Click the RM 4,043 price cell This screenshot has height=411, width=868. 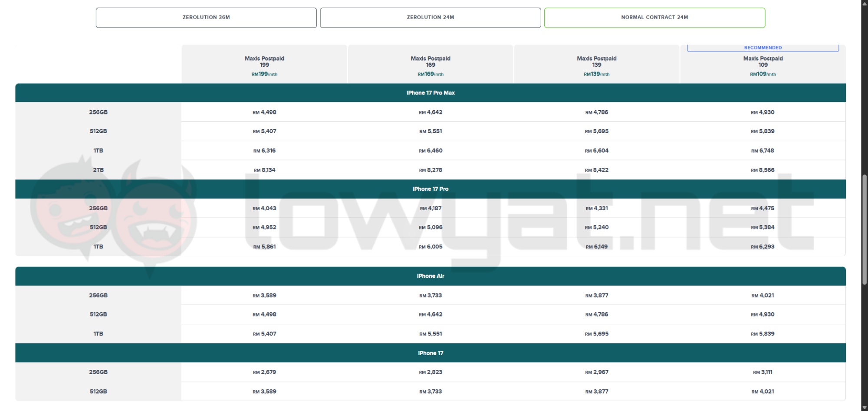click(264, 208)
